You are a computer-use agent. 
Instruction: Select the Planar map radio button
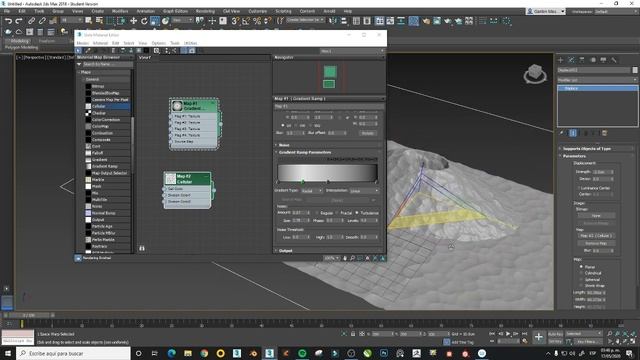581,267
